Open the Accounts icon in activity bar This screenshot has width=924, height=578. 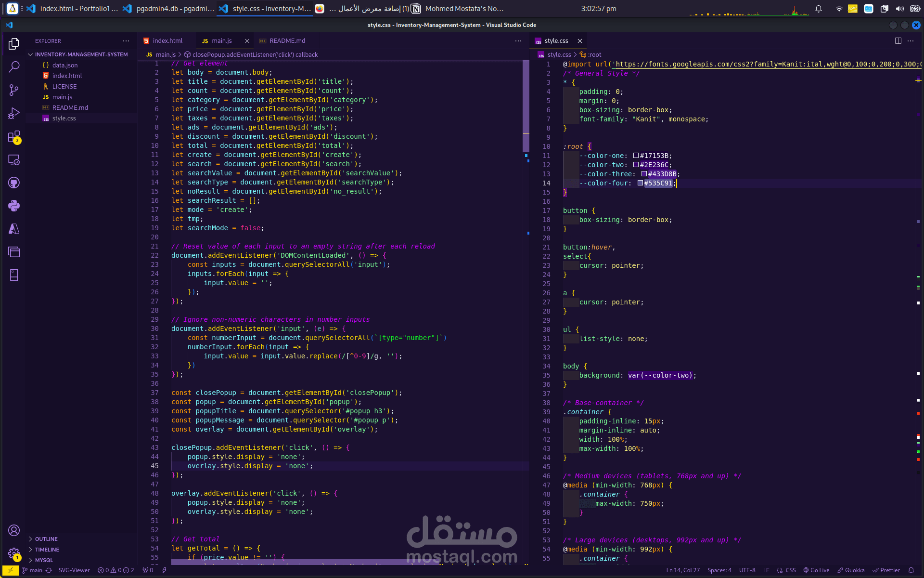pos(14,530)
